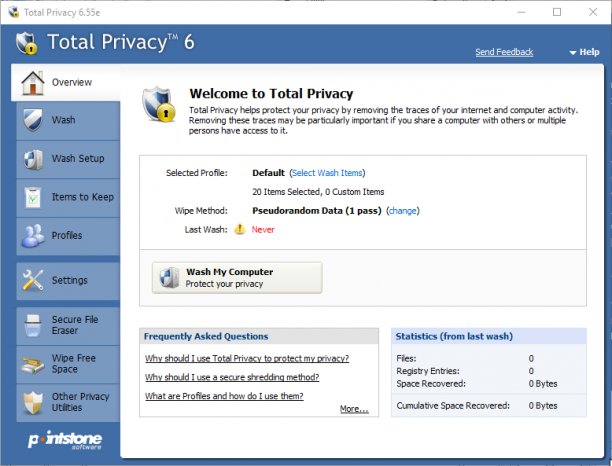
Task: Minimize the Total Privacy window
Action: (521, 12)
